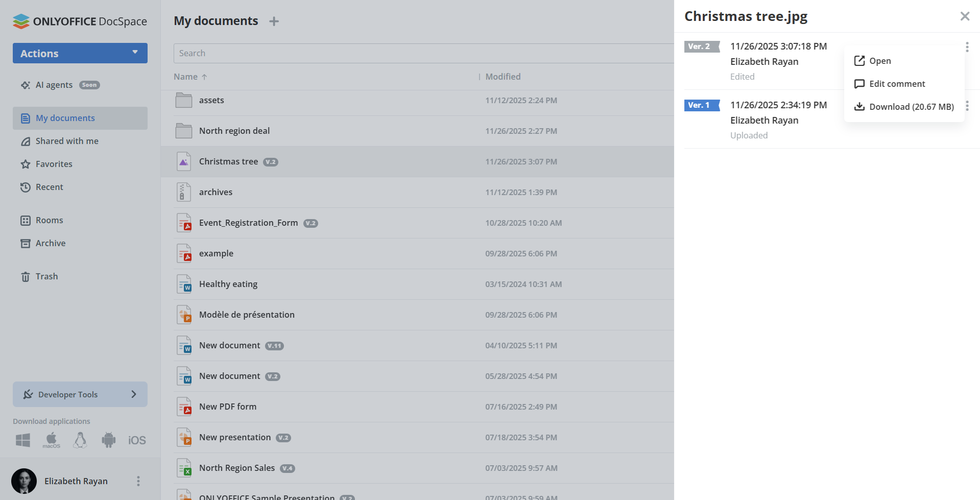Viewport: 980px width, 500px height.
Task: Select the Rooms icon in sidebar
Action: tap(26, 220)
